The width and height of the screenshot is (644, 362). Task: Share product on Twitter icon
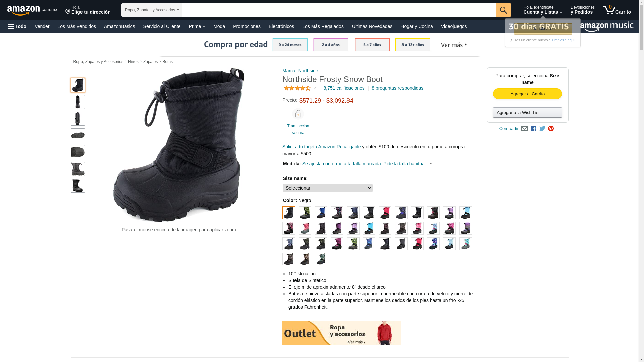point(542,129)
